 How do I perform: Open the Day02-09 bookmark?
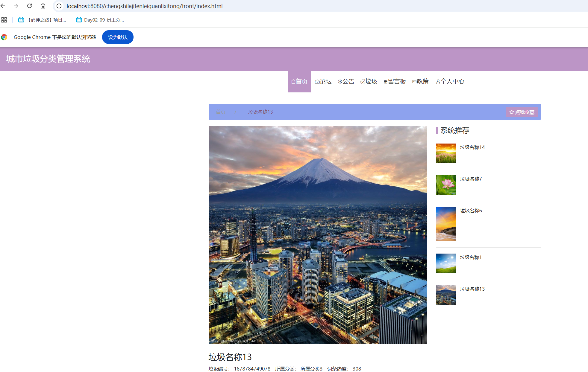click(100, 20)
